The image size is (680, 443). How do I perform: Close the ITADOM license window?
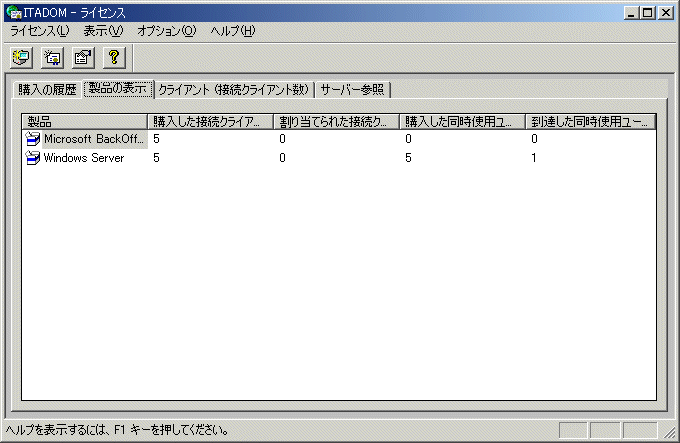pos(665,13)
